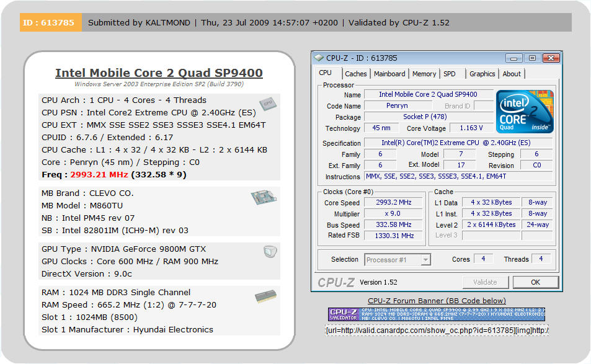
Task: Click the Revision value C0
Action: tap(536, 165)
